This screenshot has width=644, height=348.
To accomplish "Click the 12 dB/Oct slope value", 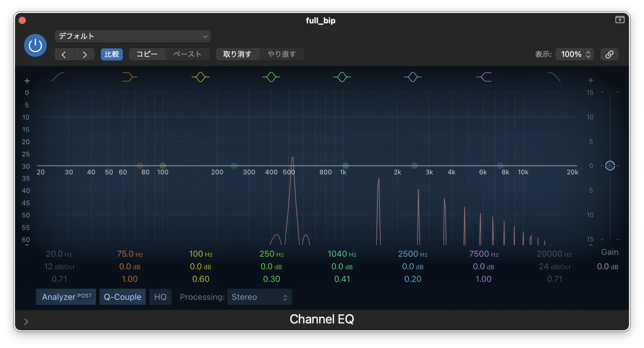I will click(59, 267).
